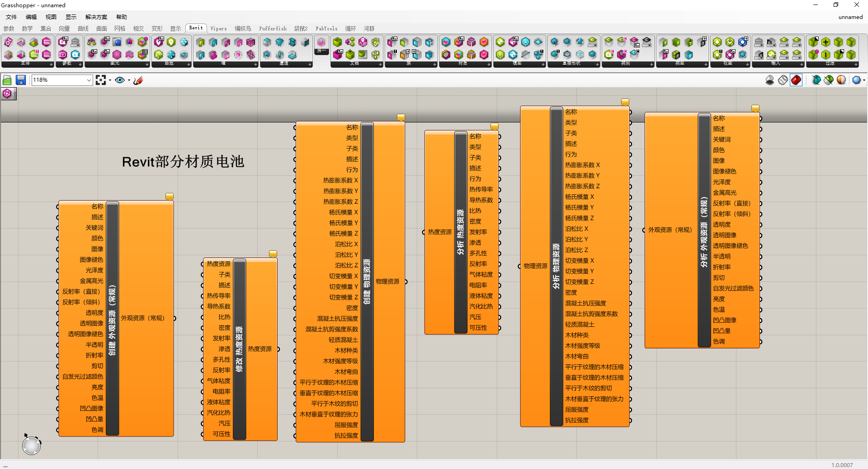Click 热度资源 input on 分析 热度资源 component
Viewport: 868px width, 469px height.
[x=440, y=232]
